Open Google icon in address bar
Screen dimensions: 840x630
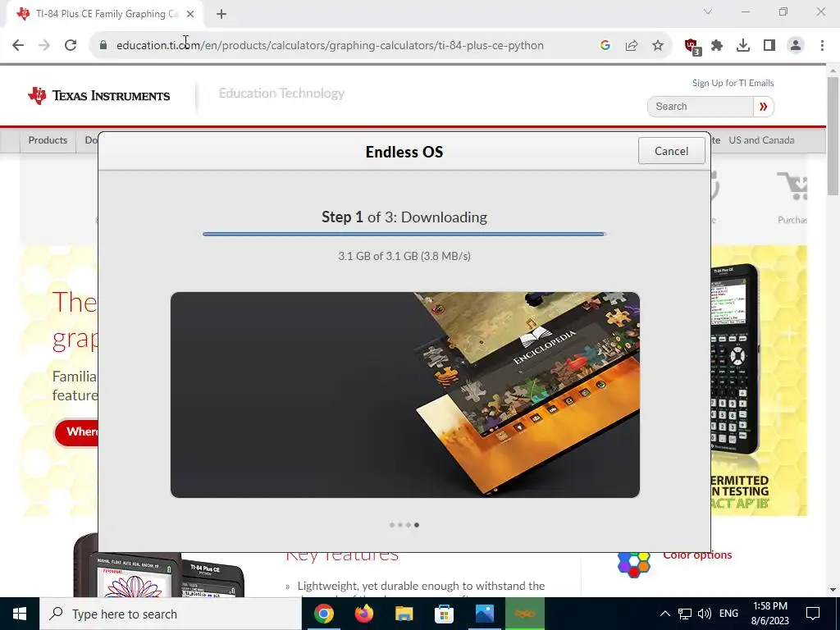click(605, 45)
